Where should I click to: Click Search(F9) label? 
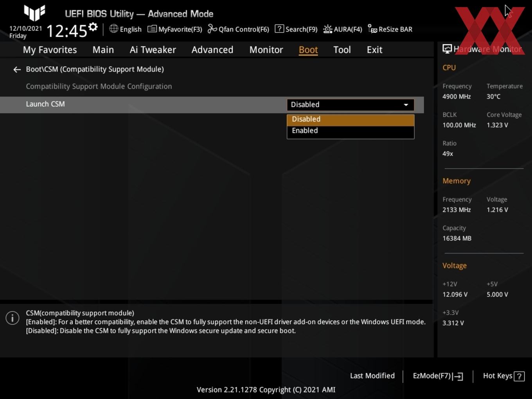(302, 29)
